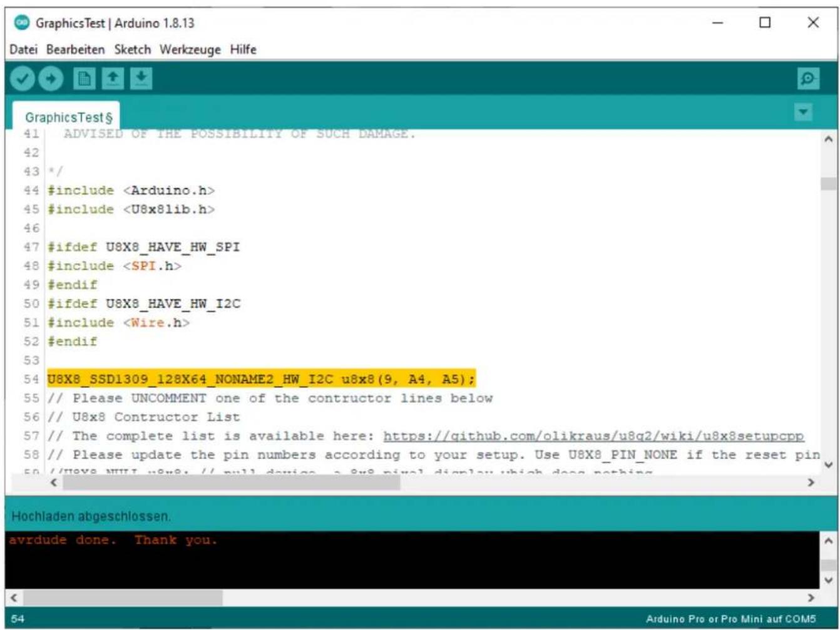Open the tab options dropdown arrow

pos(802,113)
